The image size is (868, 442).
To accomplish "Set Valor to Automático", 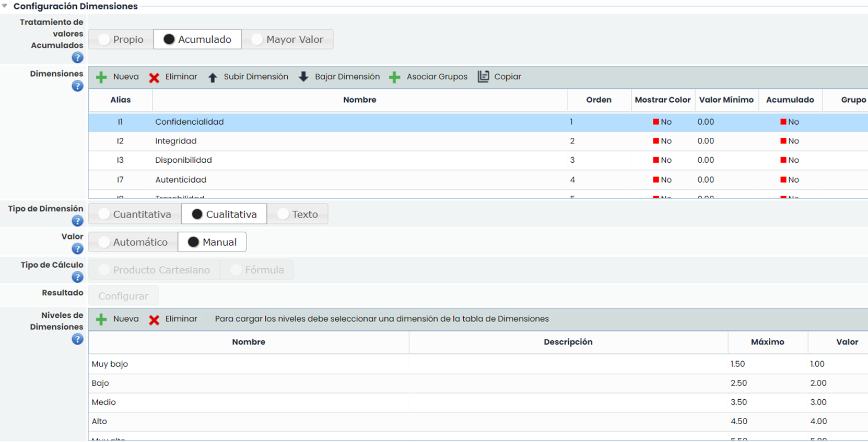I will (104, 242).
